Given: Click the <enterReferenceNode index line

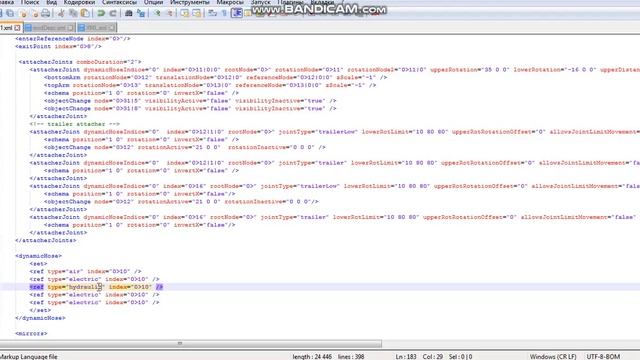Looking at the screenshot, I should tap(73, 39).
